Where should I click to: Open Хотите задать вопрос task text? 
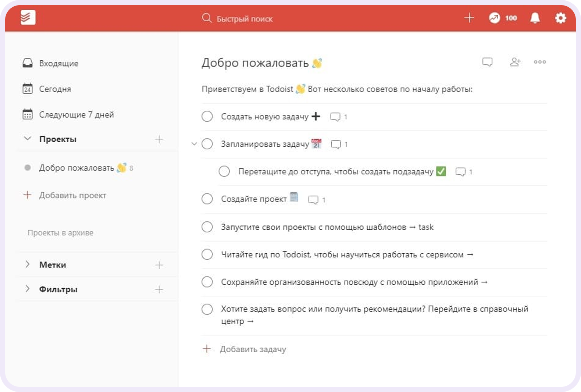(x=374, y=315)
